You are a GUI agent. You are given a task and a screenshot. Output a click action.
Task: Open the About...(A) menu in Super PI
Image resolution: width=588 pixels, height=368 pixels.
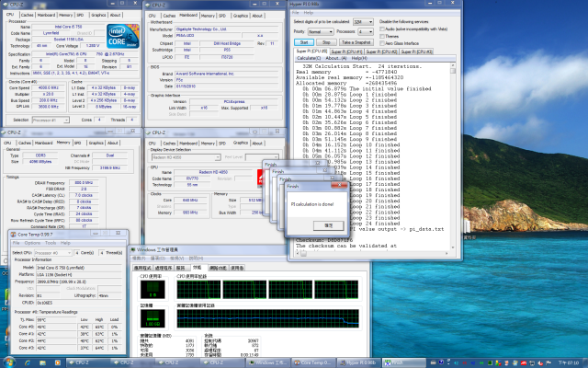[336, 58]
